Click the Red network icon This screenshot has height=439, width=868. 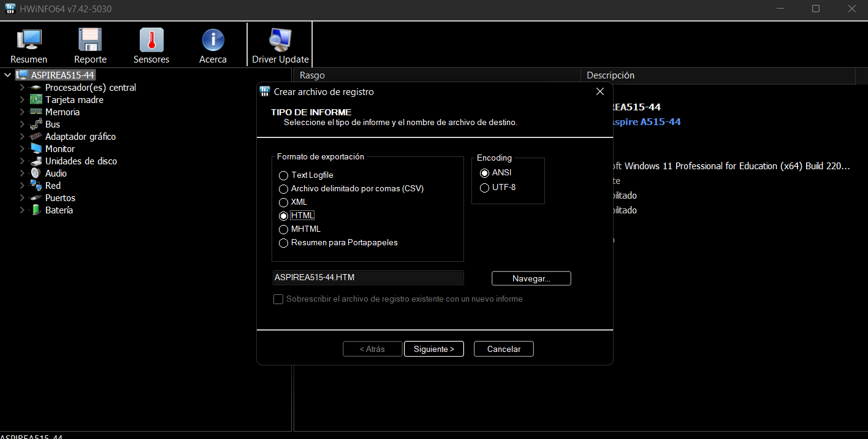(x=36, y=186)
